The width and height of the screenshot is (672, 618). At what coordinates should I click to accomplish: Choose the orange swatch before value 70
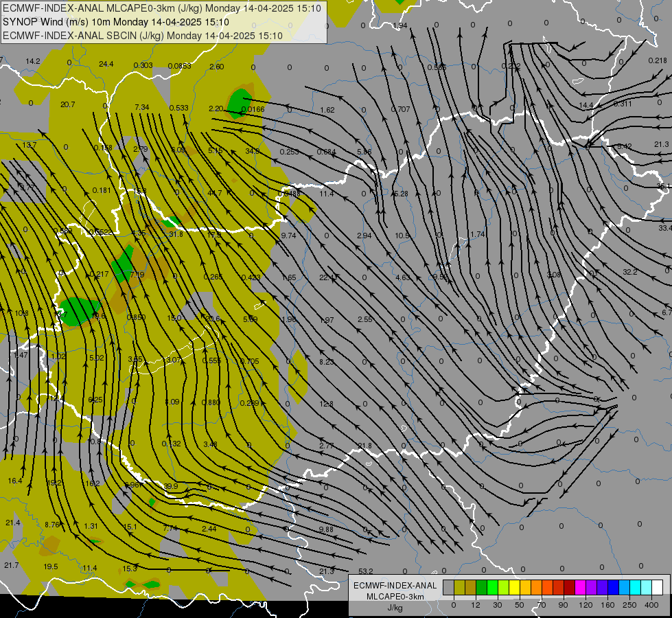[x=537, y=587]
